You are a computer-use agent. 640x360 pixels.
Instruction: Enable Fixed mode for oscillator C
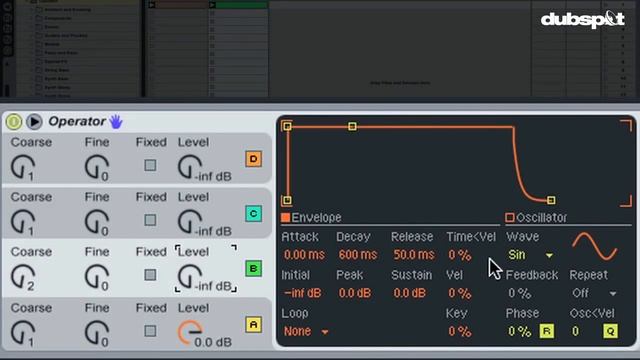[x=150, y=220]
